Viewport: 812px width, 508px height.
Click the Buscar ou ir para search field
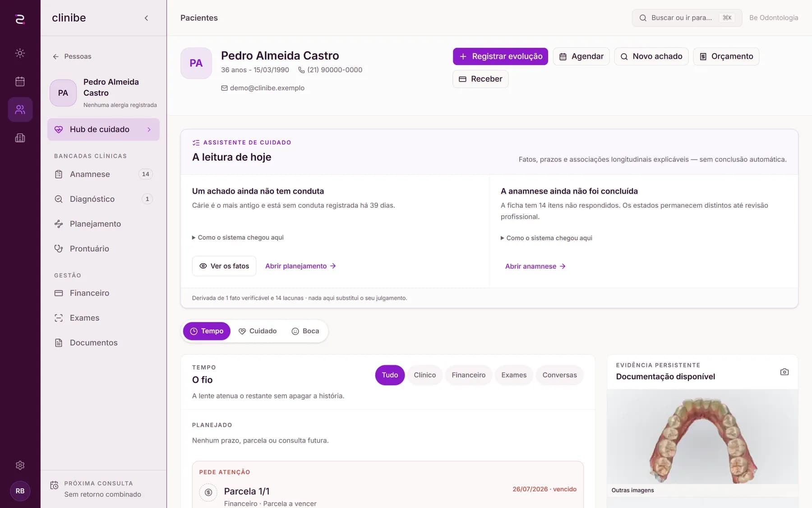[687, 18]
